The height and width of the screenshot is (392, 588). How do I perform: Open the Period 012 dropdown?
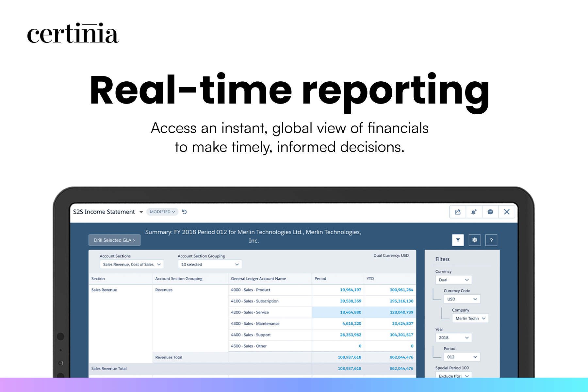click(x=462, y=357)
